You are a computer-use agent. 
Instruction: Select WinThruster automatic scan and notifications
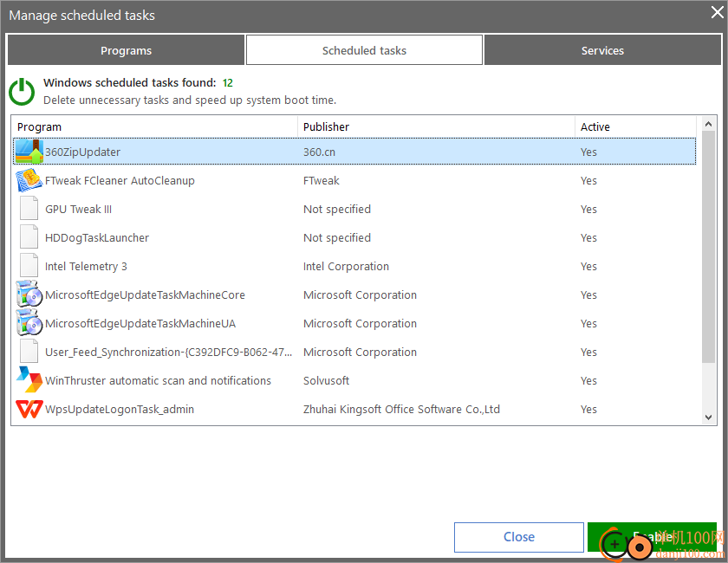[158, 380]
